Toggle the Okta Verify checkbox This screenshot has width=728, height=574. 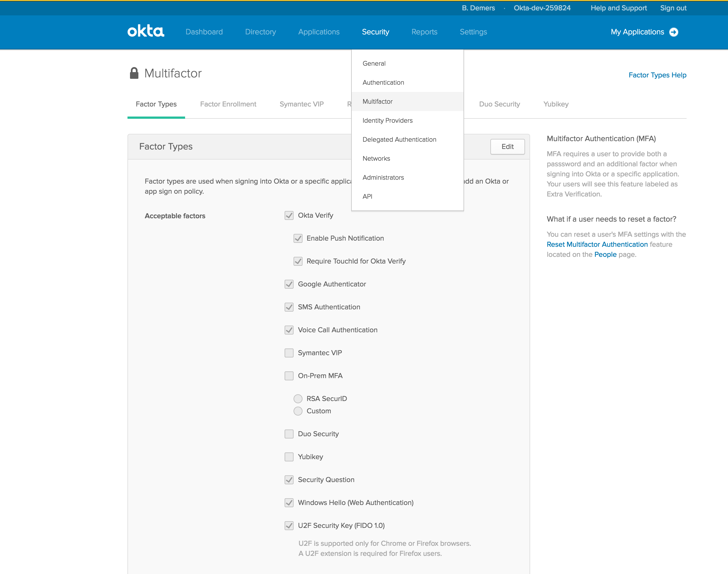coord(289,215)
